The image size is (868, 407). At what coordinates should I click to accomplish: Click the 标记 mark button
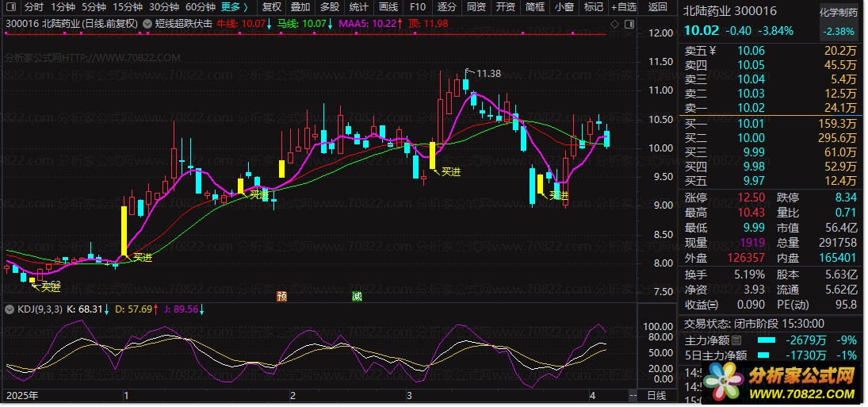tap(594, 7)
